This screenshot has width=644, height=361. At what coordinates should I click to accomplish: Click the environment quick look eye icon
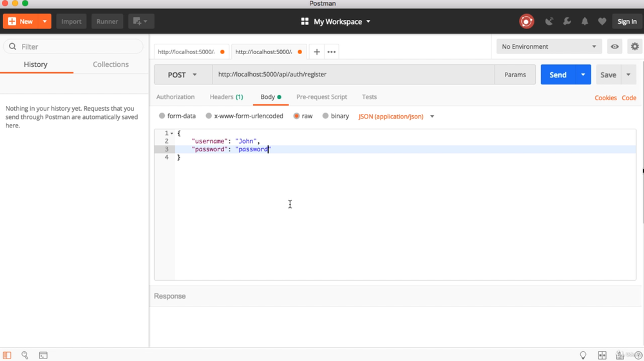click(615, 46)
